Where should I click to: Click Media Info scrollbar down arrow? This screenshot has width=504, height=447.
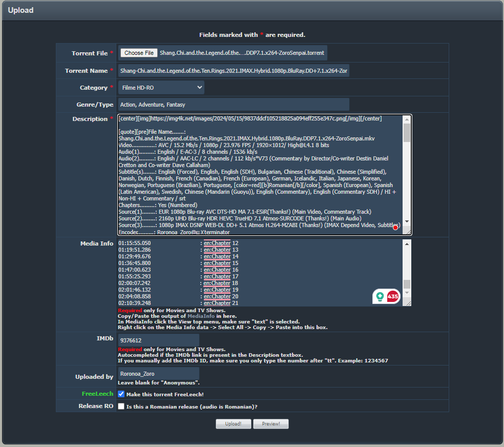click(x=407, y=293)
